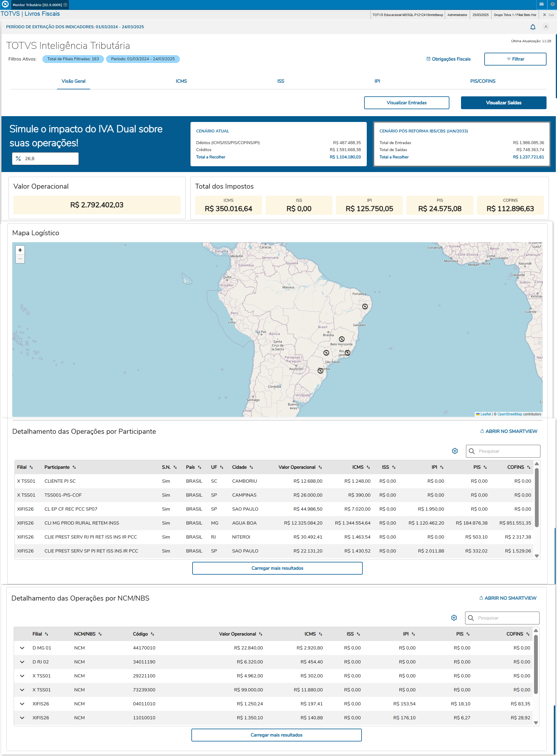This screenshot has width=557, height=756.
Task: Open the help question mark icon
Action: pyautogui.click(x=552, y=4)
